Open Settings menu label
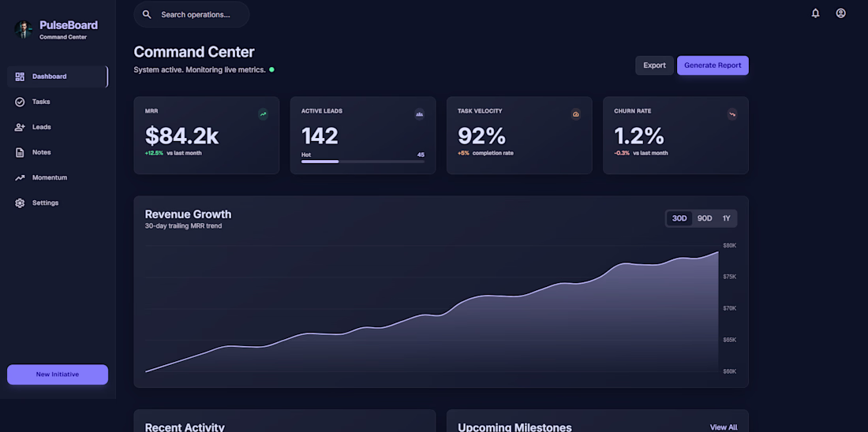Screen dimensions: 868x432 (x=46, y=203)
